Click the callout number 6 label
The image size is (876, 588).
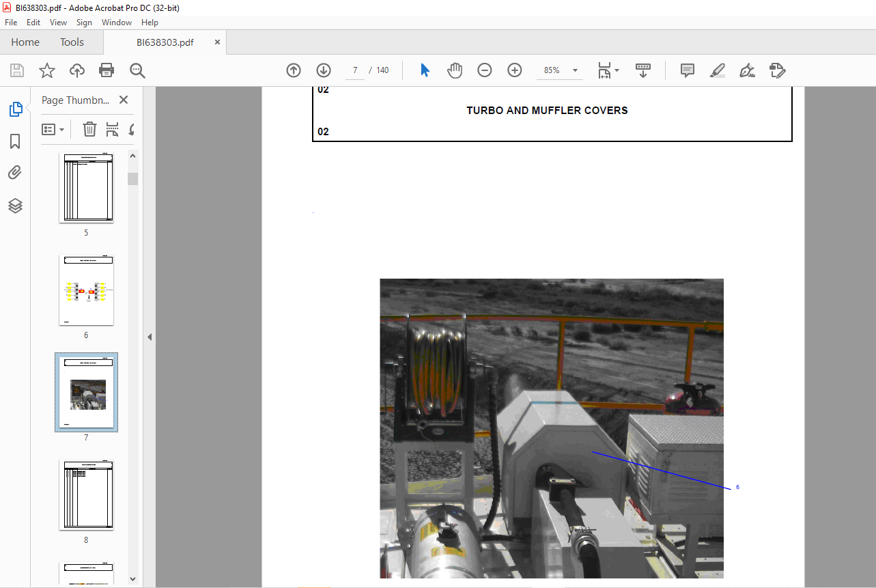coord(737,487)
